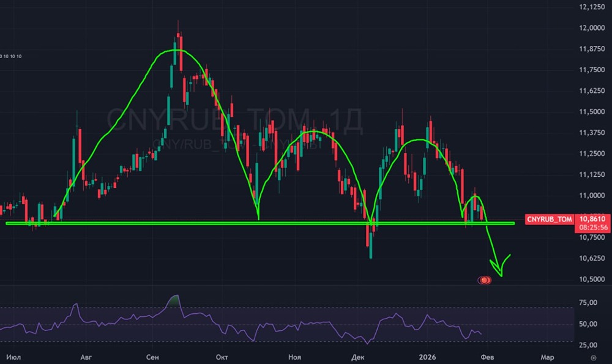Click the 12,0000 price axis label

pyautogui.click(x=591, y=28)
